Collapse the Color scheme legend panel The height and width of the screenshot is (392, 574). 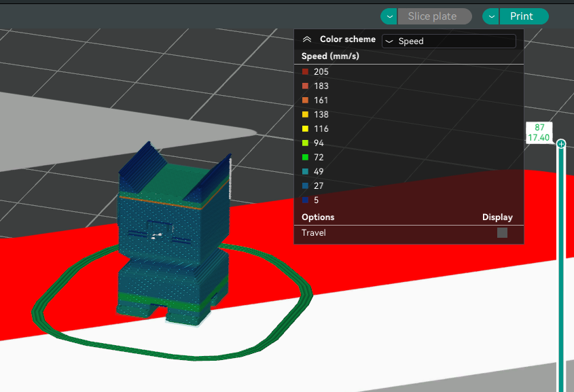pyautogui.click(x=307, y=39)
